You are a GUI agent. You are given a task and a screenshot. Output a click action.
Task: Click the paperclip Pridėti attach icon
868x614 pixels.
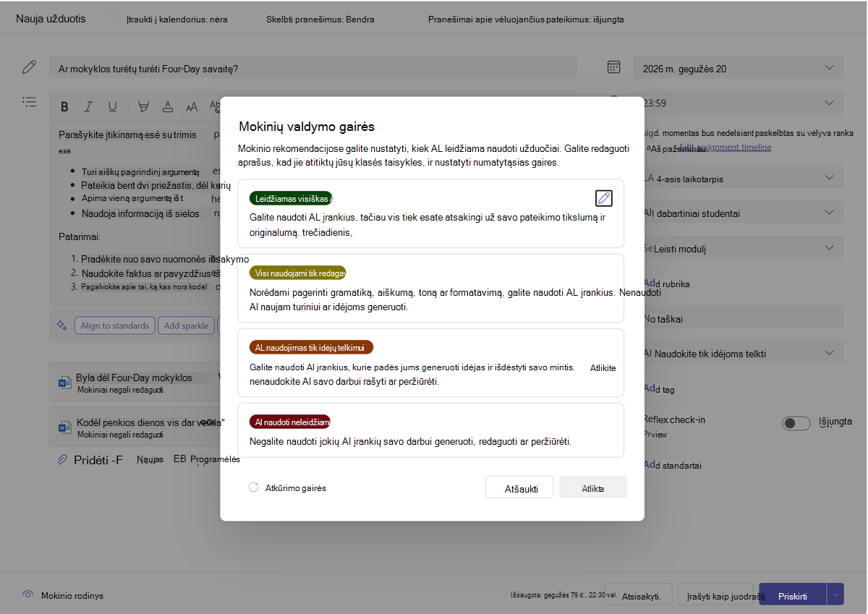click(x=62, y=460)
